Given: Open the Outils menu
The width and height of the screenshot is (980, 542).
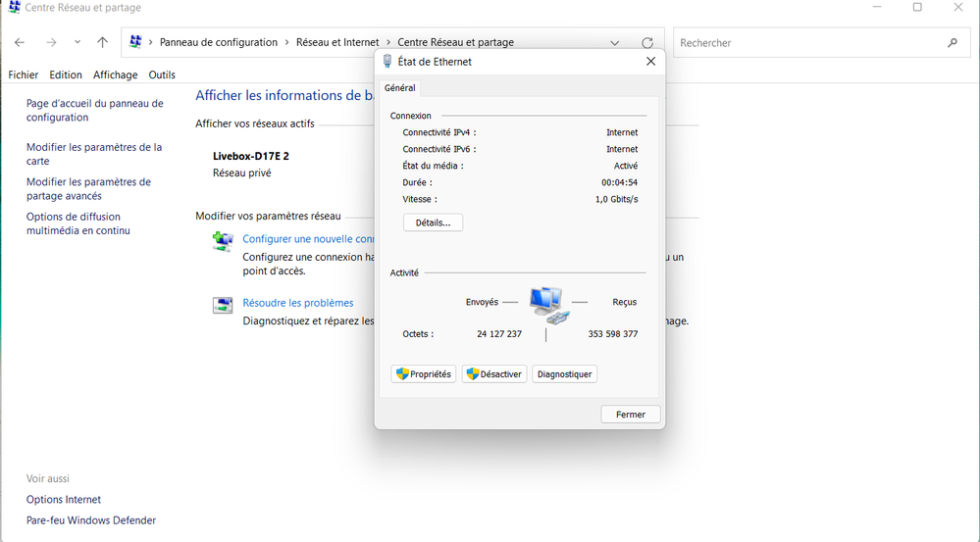Looking at the screenshot, I should (x=162, y=74).
